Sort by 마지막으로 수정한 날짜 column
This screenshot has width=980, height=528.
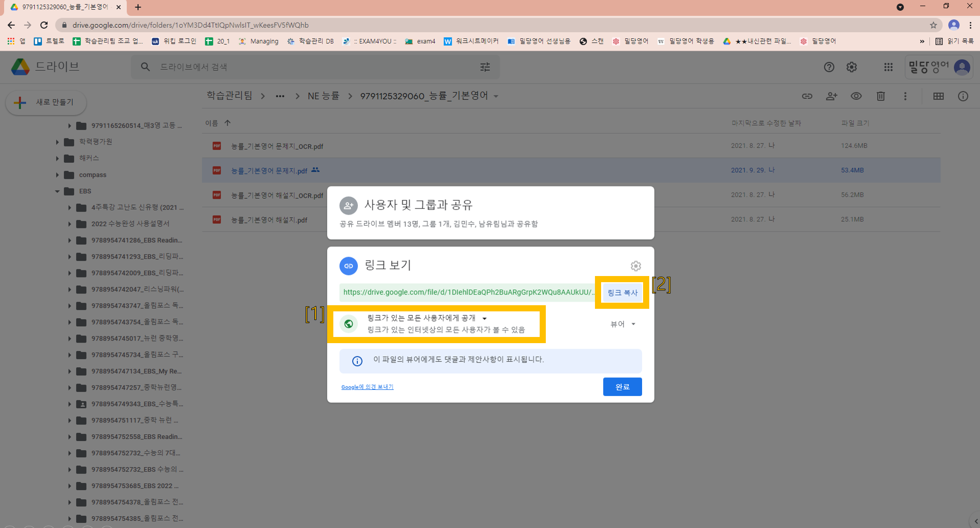[766, 123]
